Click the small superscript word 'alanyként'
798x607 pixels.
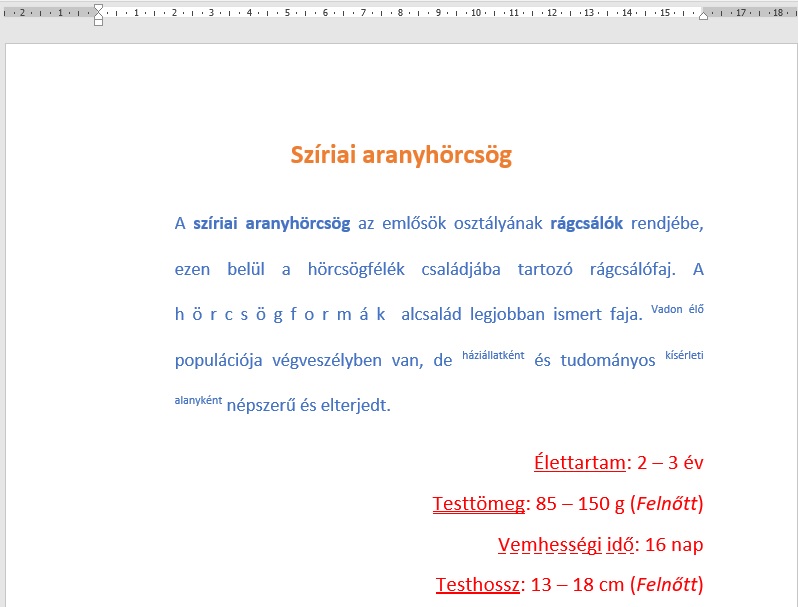[x=198, y=401]
